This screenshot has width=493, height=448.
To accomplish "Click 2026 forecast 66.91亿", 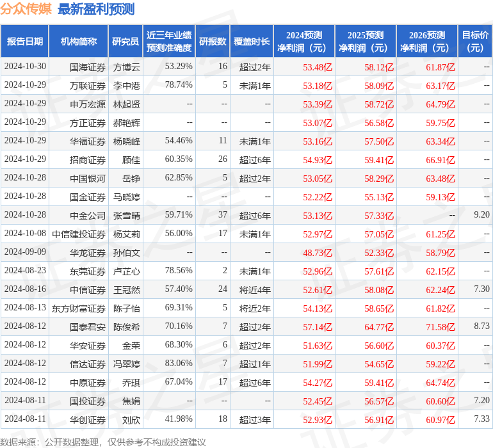I will click(x=440, y=160).
